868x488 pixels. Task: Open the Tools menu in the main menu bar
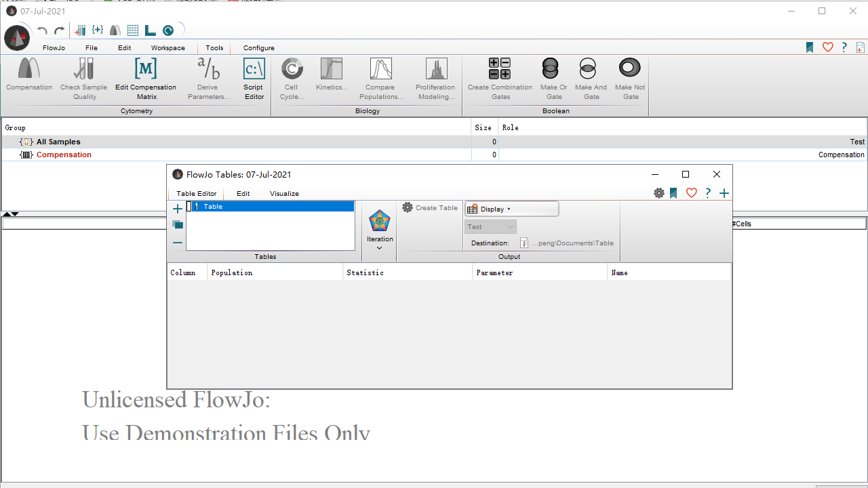pyautogui.click(x=214, y=47)
